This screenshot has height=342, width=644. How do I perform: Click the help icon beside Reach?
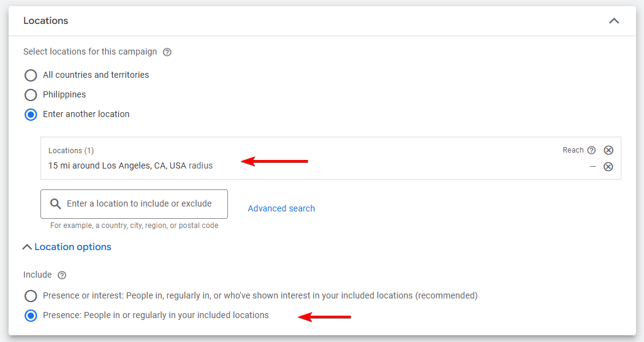pos(591,150)
